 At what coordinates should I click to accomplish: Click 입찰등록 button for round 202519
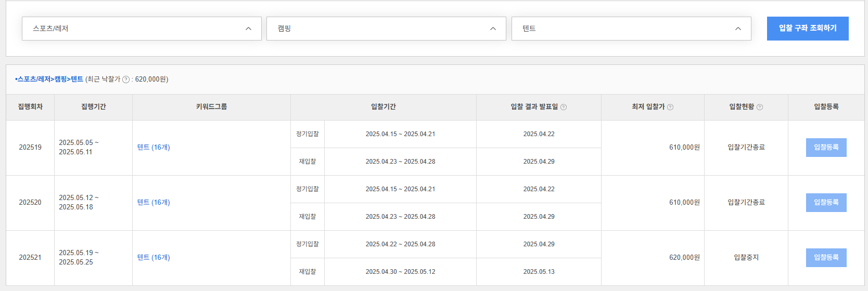tap(826, 148)
